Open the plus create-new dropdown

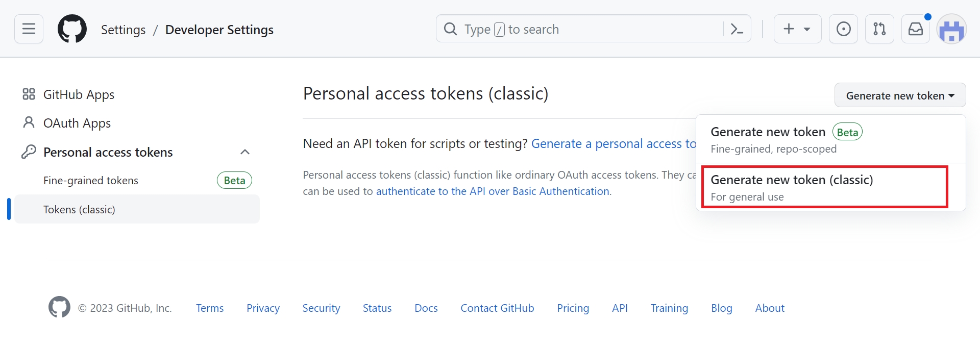(x=797, y=29)
